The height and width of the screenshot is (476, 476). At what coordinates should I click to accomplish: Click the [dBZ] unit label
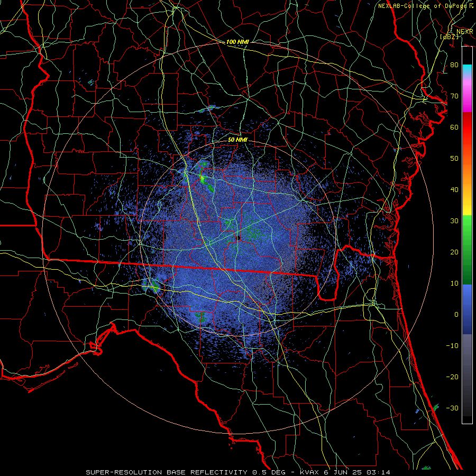[449, 36]
